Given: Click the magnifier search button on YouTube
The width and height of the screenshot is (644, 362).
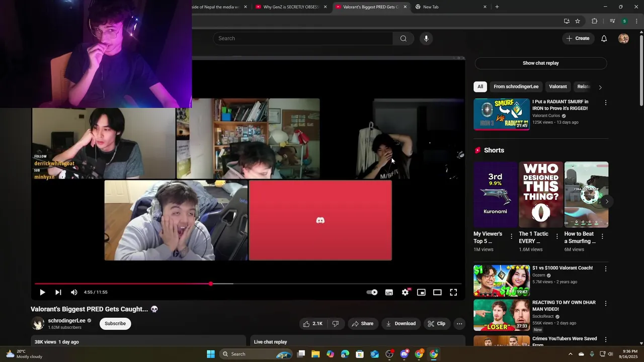Looking at the screenshot, I should pos(404,38).
